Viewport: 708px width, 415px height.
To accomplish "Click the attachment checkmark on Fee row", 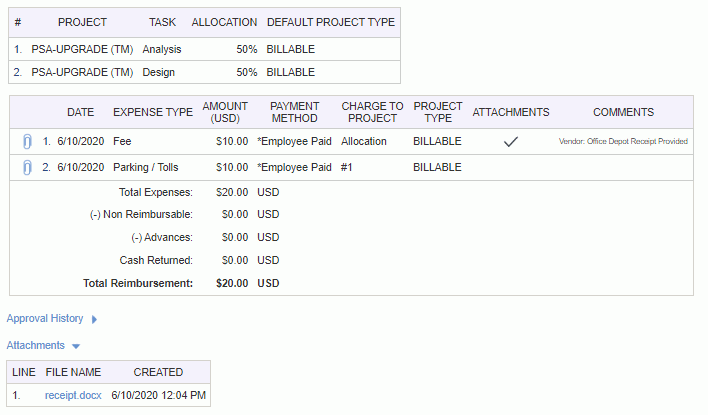I will coord(511,142).
